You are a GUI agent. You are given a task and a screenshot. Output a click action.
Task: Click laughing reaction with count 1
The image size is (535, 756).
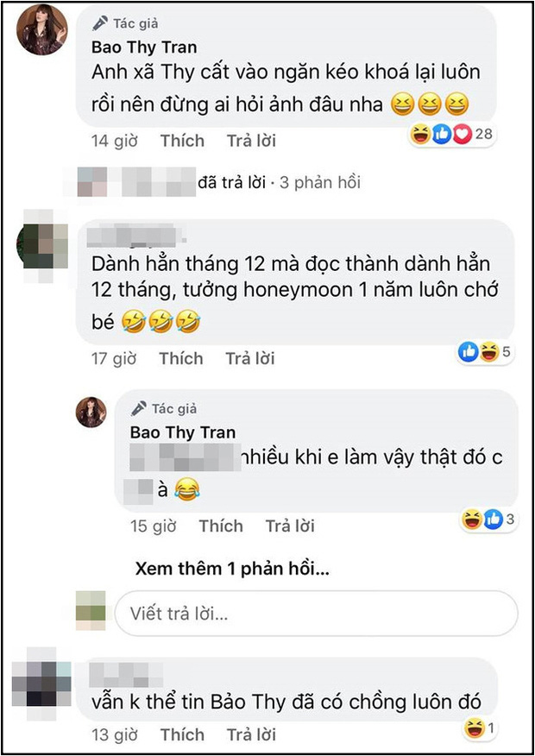480,728
